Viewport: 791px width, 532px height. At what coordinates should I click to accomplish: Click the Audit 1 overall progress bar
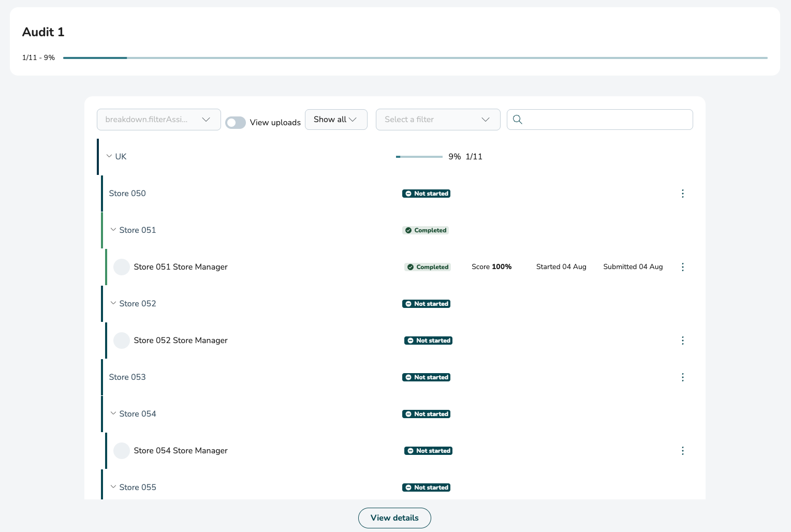[x=415, y=58]
